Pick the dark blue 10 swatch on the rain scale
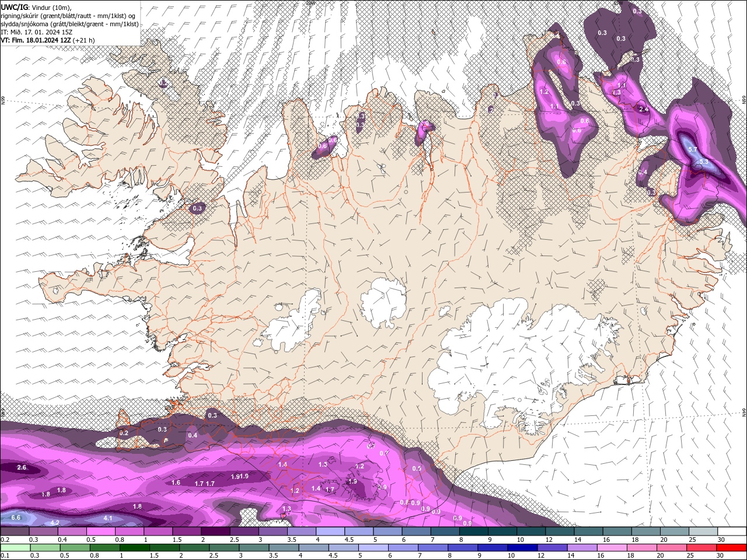Viewport: 747px width, 560px height. (x=521, y=548)
